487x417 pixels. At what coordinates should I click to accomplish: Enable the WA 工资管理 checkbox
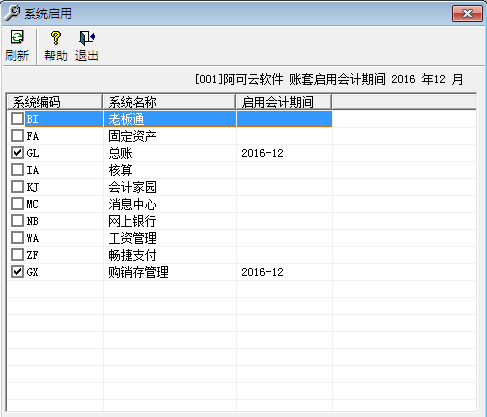pyautogui.click(x=17, y=238)
